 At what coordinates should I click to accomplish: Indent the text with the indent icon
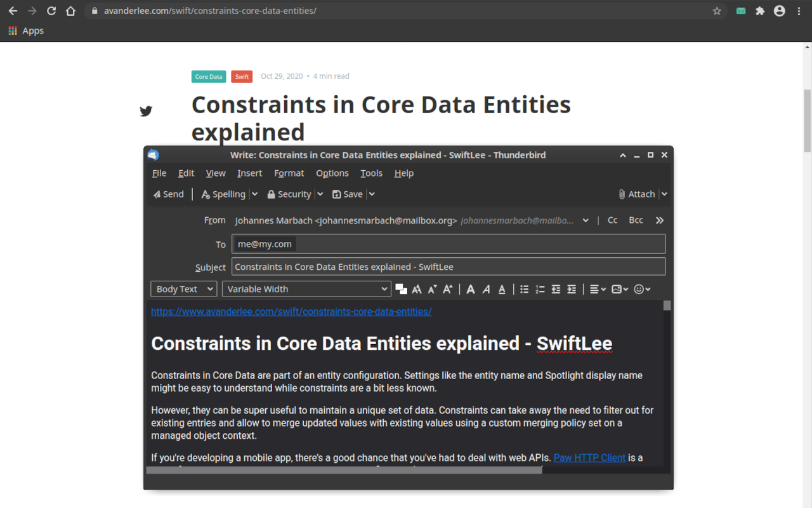(x=572, y=289)
